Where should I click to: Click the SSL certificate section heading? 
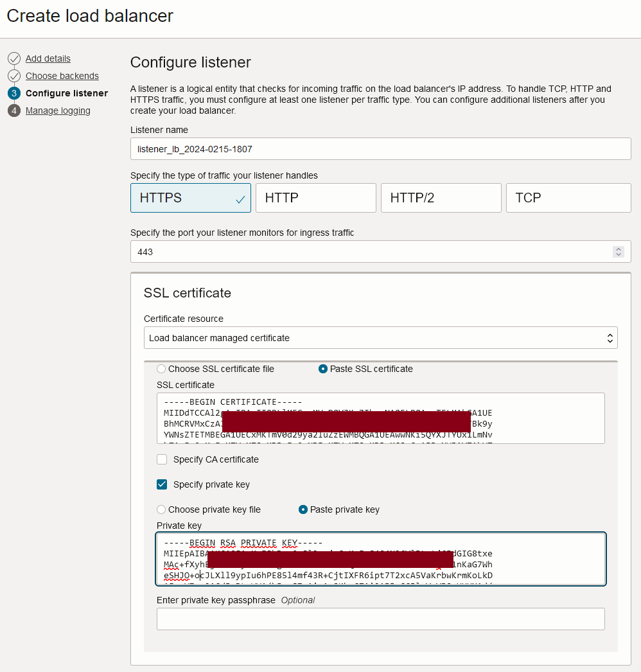tap(188, 293)
